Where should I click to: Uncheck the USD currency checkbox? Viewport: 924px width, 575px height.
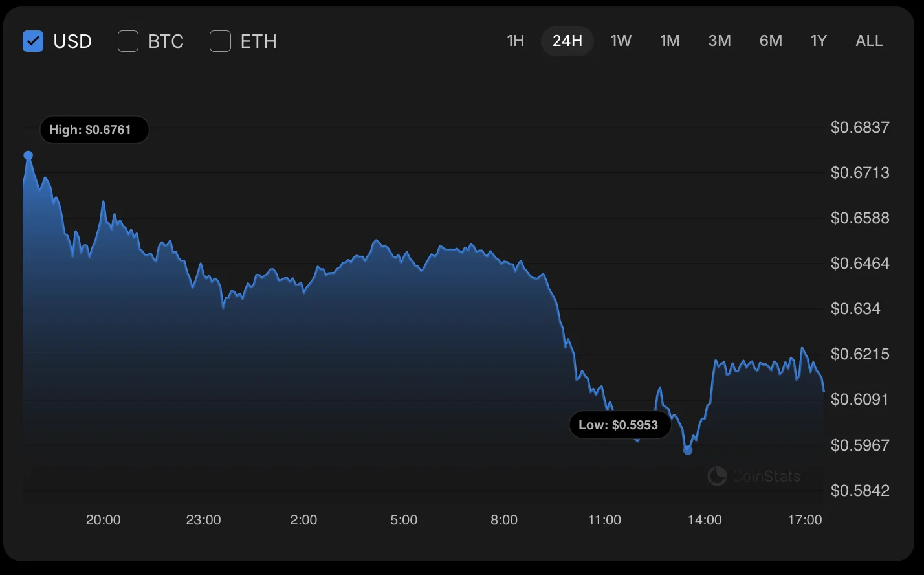[x=33, y=41]
